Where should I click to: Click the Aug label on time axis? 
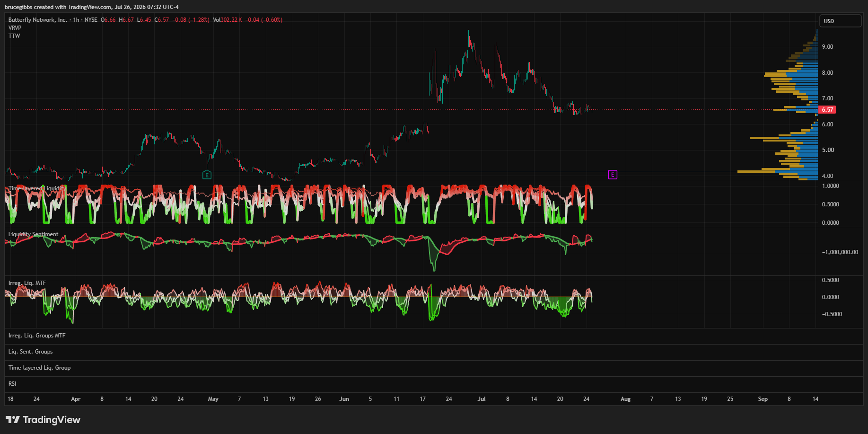point(626,399)
